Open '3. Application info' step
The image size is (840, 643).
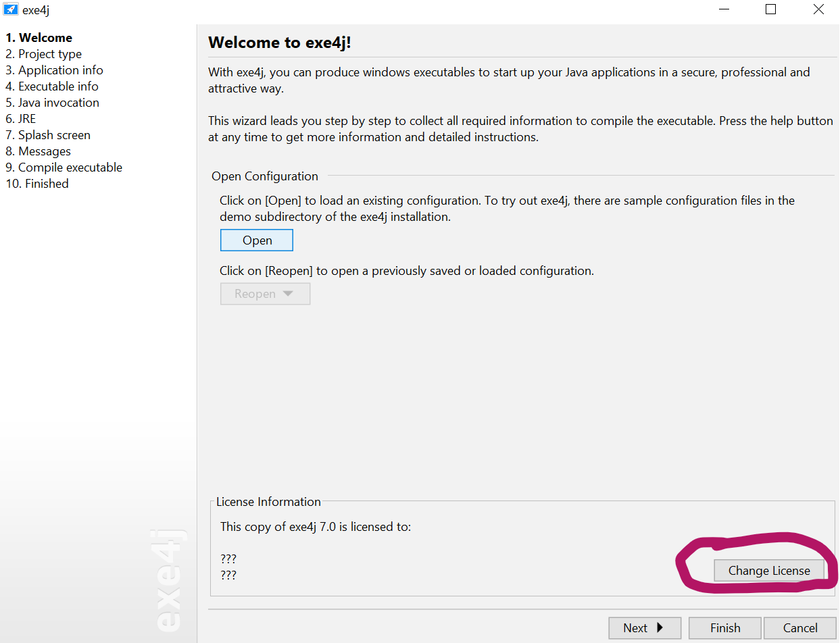point(55,70)
